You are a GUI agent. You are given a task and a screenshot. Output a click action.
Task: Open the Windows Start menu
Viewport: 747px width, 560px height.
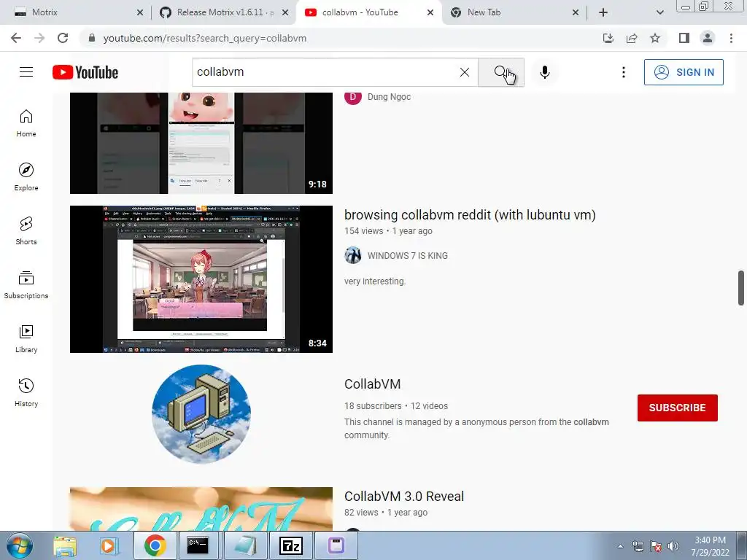coord(20,545)
